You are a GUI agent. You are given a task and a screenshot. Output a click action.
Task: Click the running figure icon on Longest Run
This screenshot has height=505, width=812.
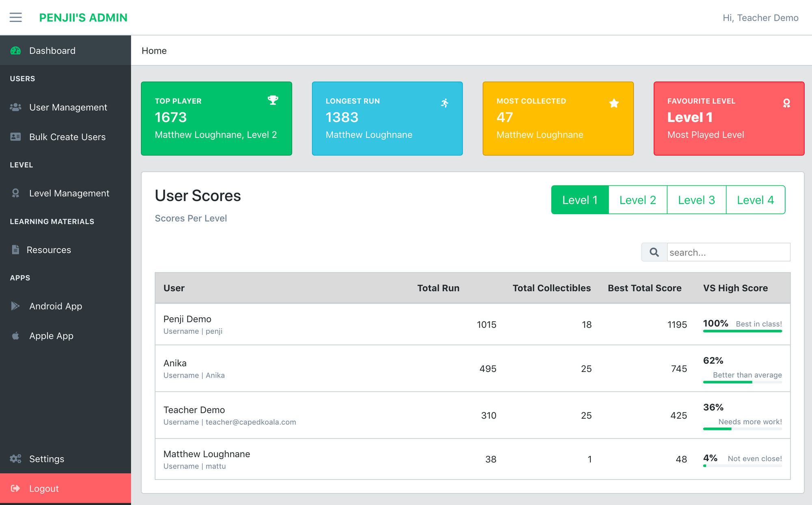tap(445, 103)
